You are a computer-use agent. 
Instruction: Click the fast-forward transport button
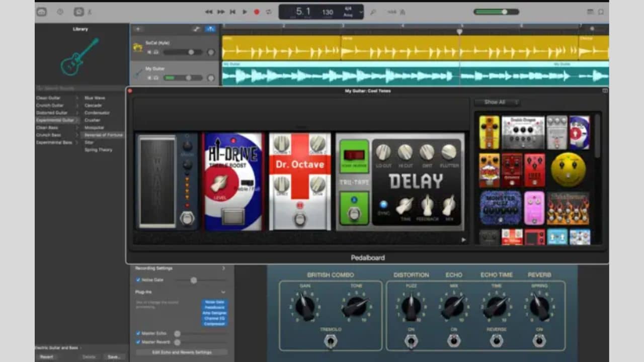[221, 12]
